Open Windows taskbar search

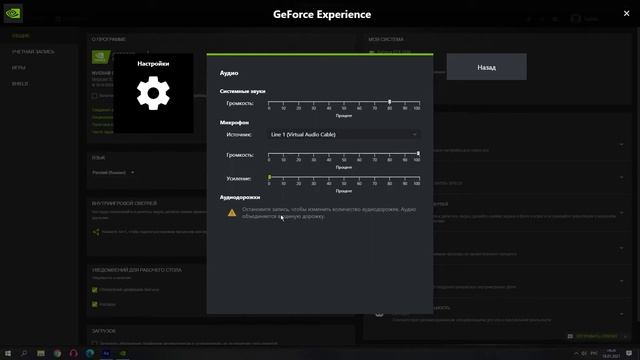point(24,353)
